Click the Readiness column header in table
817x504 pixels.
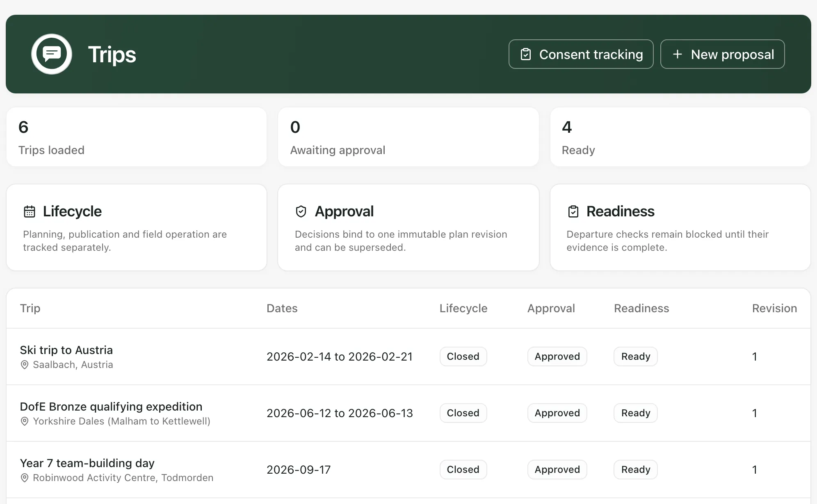641,308
